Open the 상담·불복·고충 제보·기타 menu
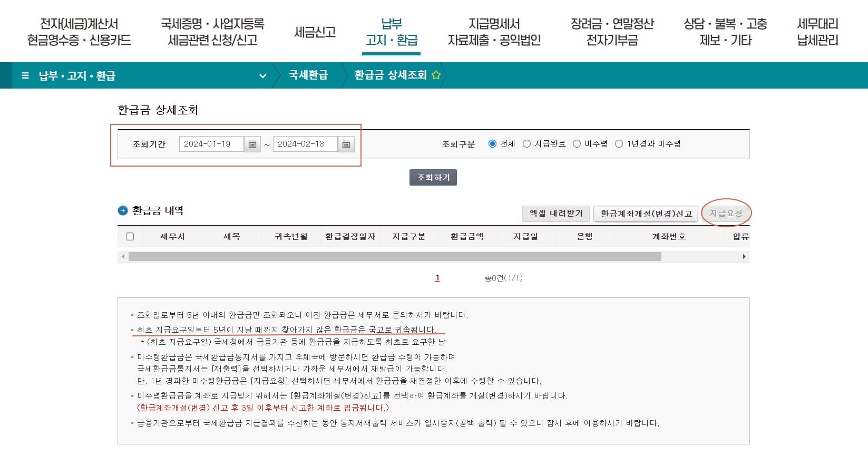The height and width of the screenshot is (455, 868). [x=725, y=32]
